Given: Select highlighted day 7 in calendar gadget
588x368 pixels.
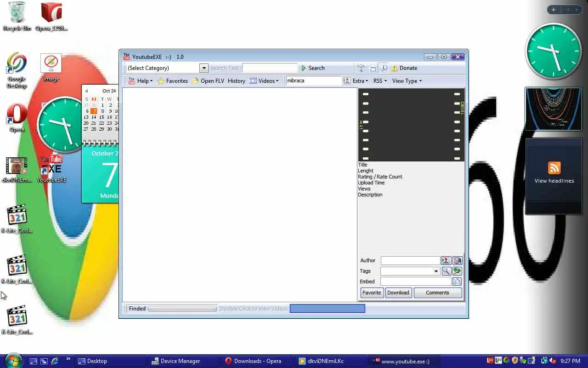Looking at the screenshot, I should click(94, 111).
